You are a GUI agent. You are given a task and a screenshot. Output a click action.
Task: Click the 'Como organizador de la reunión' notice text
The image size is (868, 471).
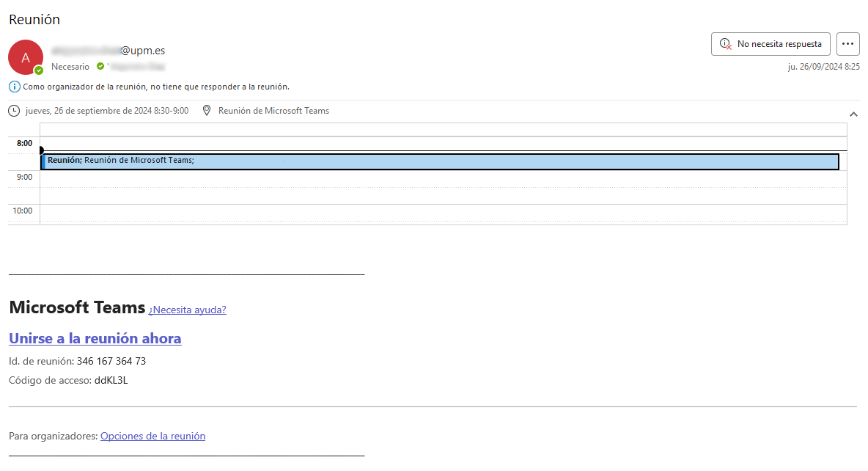pyautogui.click(x=156, y=87)
